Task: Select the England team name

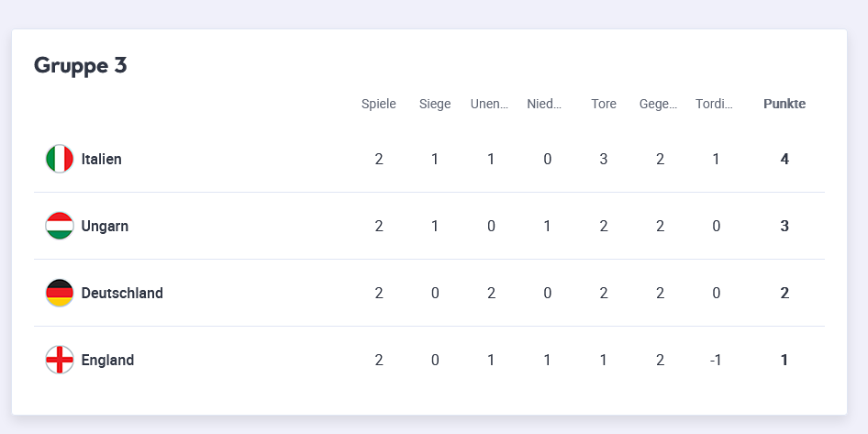Action: pos(107,360)
